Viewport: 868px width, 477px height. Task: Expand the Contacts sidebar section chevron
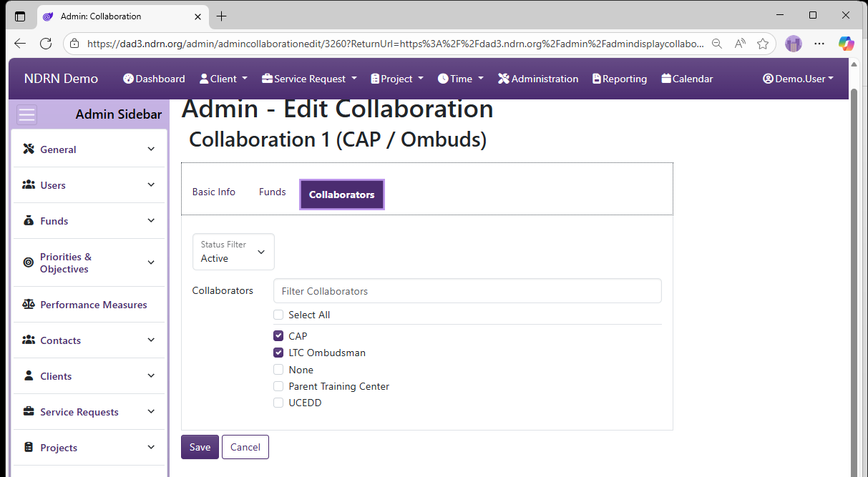pyautogui.click(x=151, y=340)
